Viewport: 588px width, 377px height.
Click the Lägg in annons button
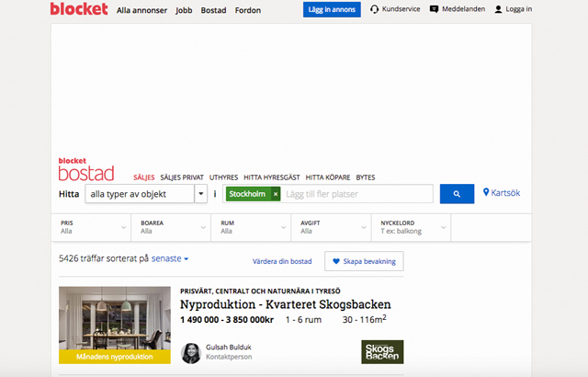pyautogui.click(x=332, y=10)
